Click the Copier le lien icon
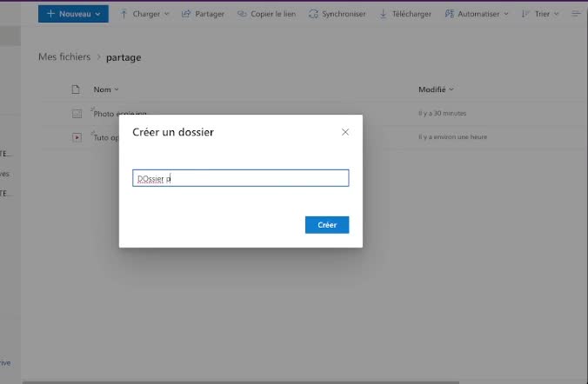Image resolution: width=588 pixels, height=384 pixels. click(x=242, y=14)
